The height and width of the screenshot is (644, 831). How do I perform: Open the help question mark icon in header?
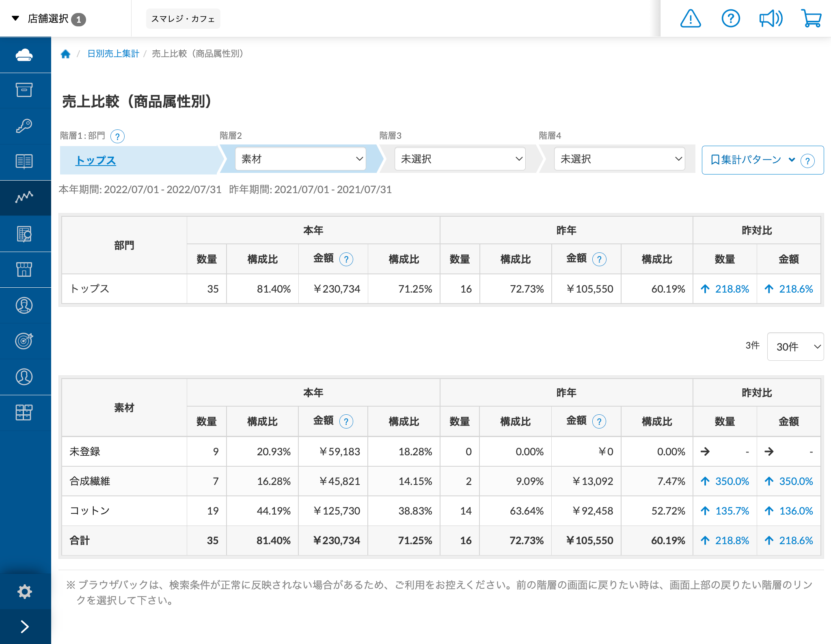coord(730,19)
